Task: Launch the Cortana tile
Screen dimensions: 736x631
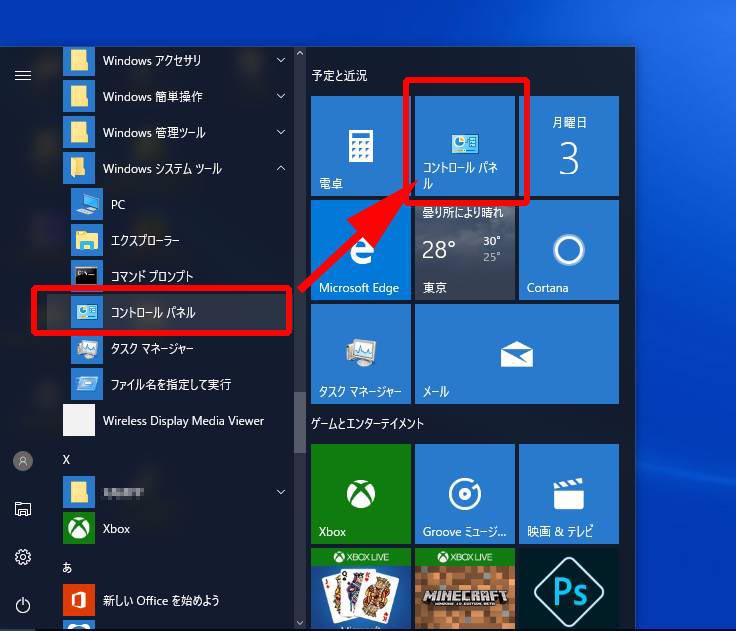Action: [568, 250]
